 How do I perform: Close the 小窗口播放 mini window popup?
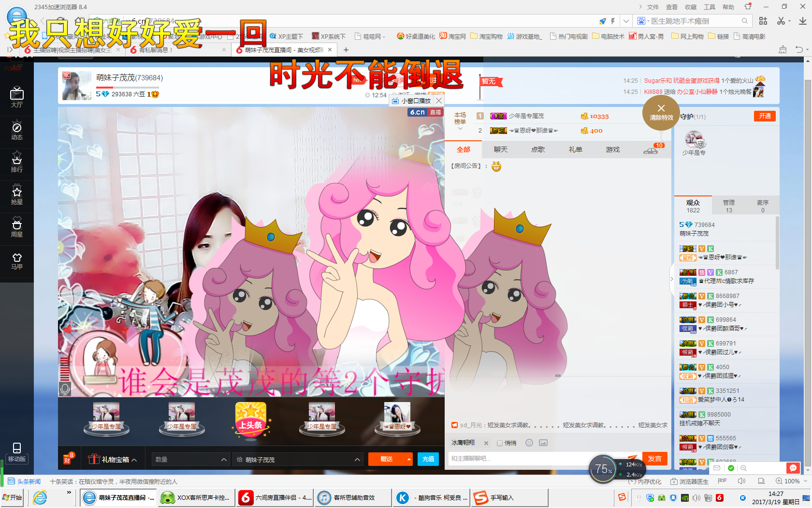click(438, 101)
